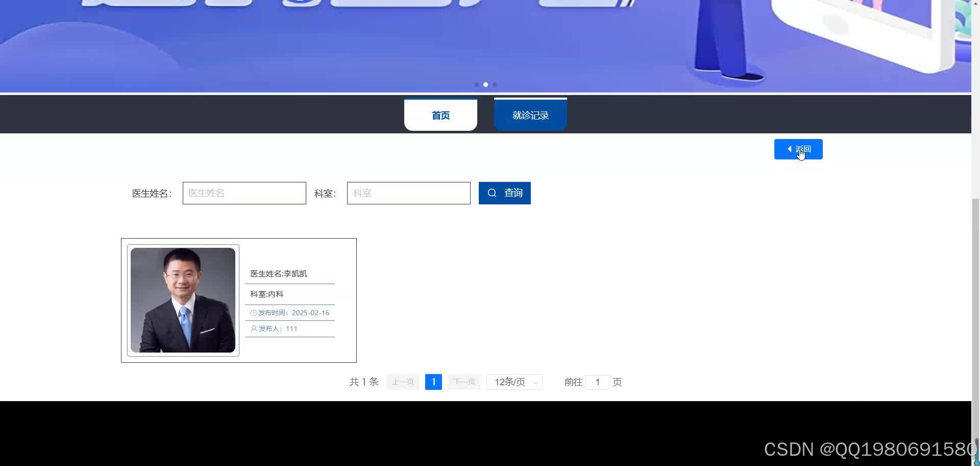The height and width of the screenshot is (466, 980).
Task: Click the dropdown arrow beside 12条/页
Action: (535, 382)
